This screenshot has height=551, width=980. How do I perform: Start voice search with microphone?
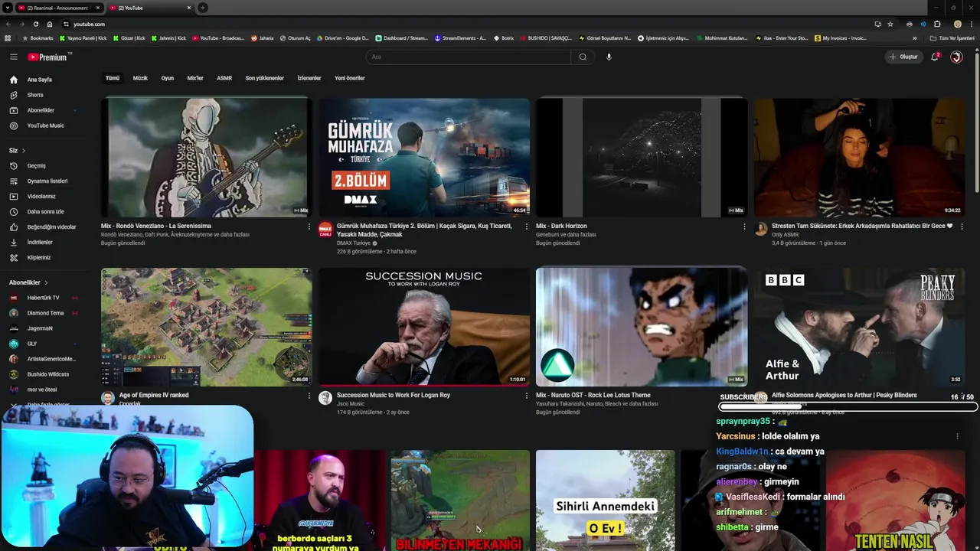point(609,57)
